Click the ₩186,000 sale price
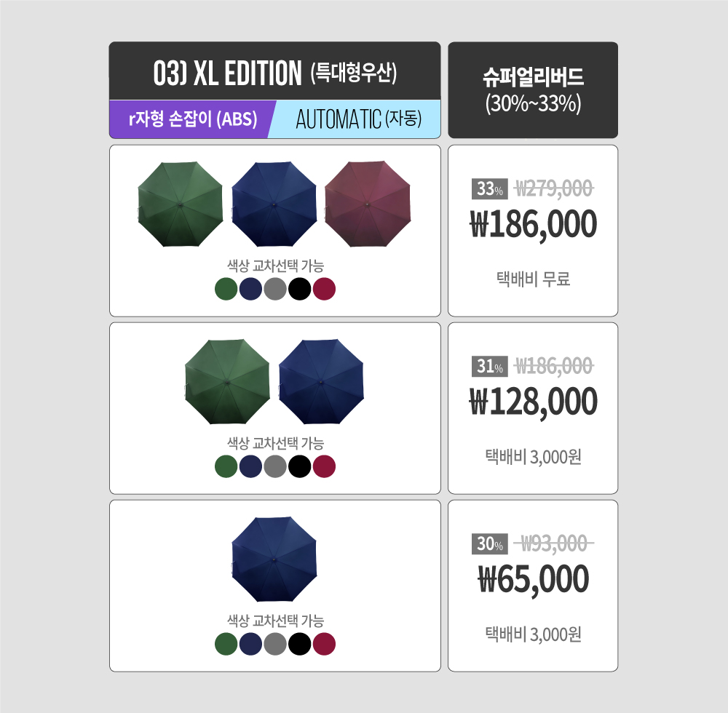Viewport: 728px width, 713px height. [x=533, y=225]
